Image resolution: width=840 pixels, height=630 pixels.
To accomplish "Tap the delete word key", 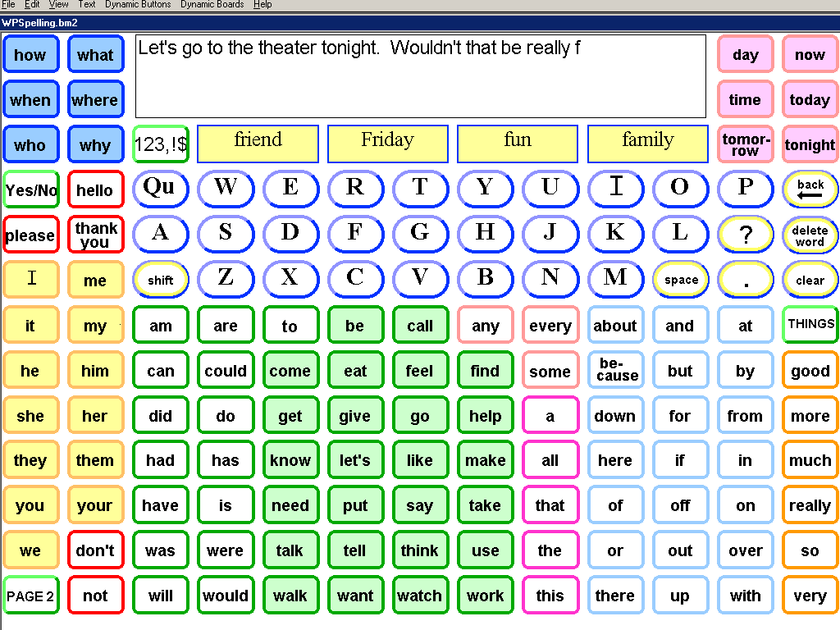I will pyautogui.click(x=810, y=235).
